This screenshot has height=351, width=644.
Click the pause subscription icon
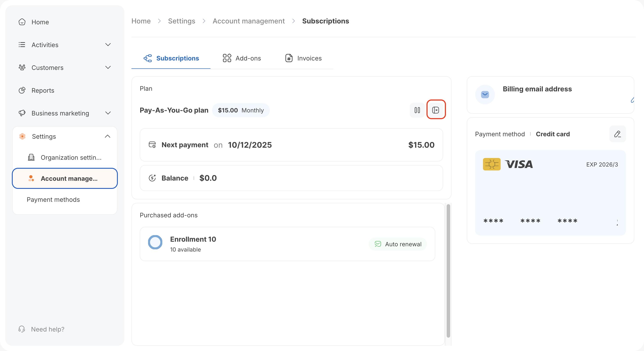pyautogui.click(x=417, y=110)
